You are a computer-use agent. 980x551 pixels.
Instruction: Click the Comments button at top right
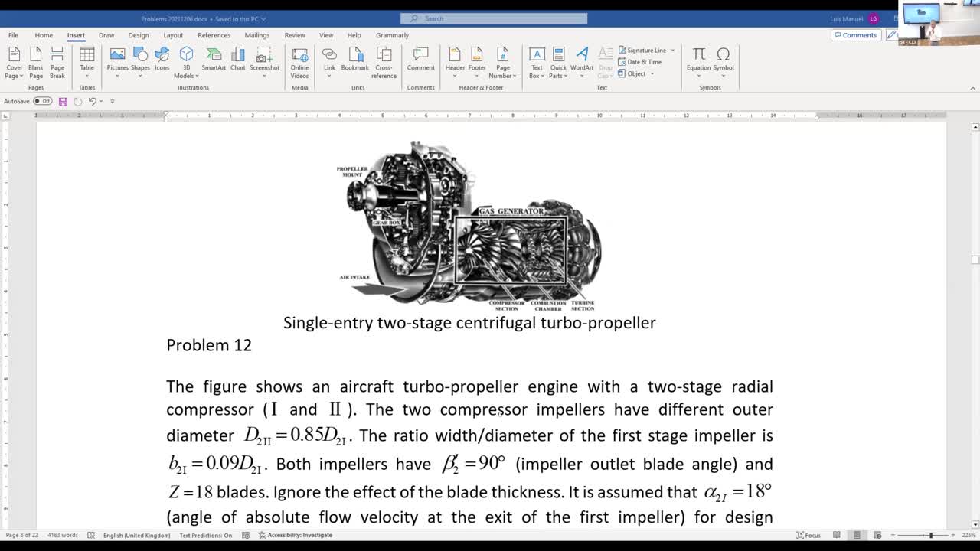click(x=855, y=35)
